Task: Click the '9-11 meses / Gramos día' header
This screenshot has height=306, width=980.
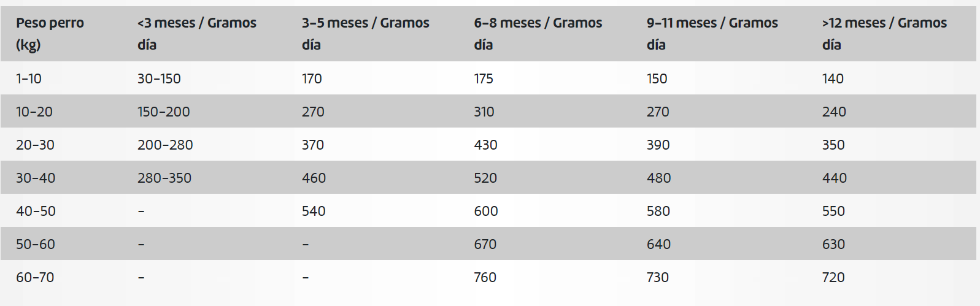Action: (712, 34)
